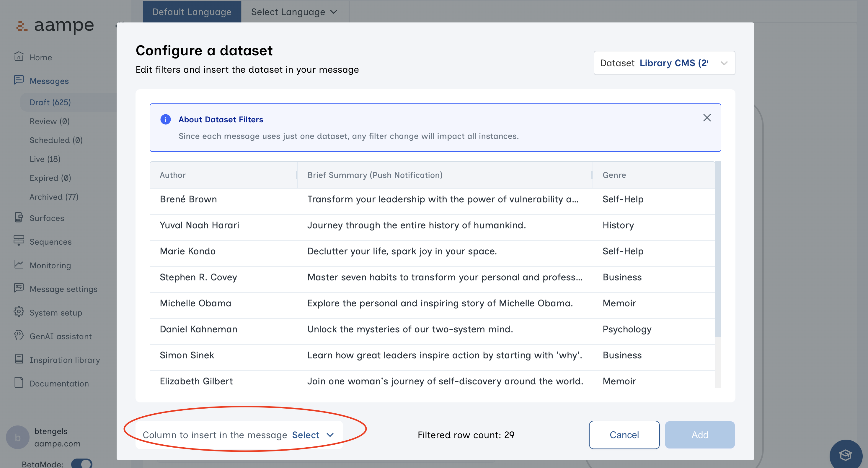Click the Add button
This screenshot has width=868, height=468.
[700, 435]
